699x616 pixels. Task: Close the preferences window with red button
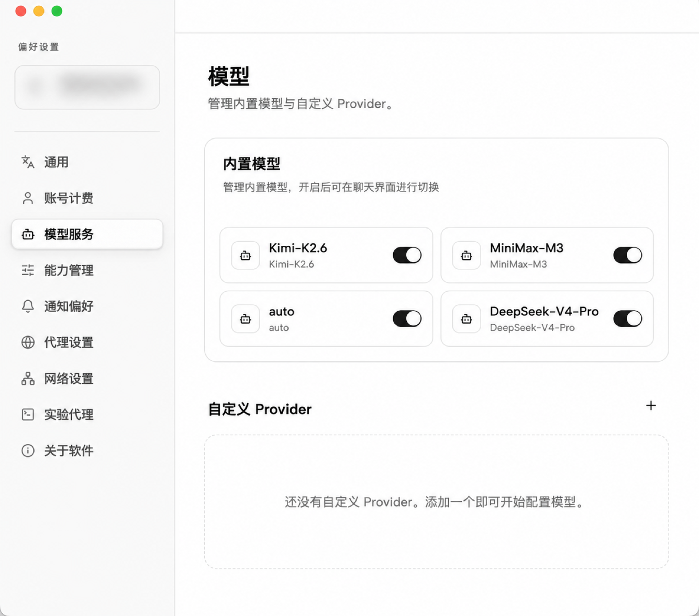pyautogui.click(x=21, y=11)
